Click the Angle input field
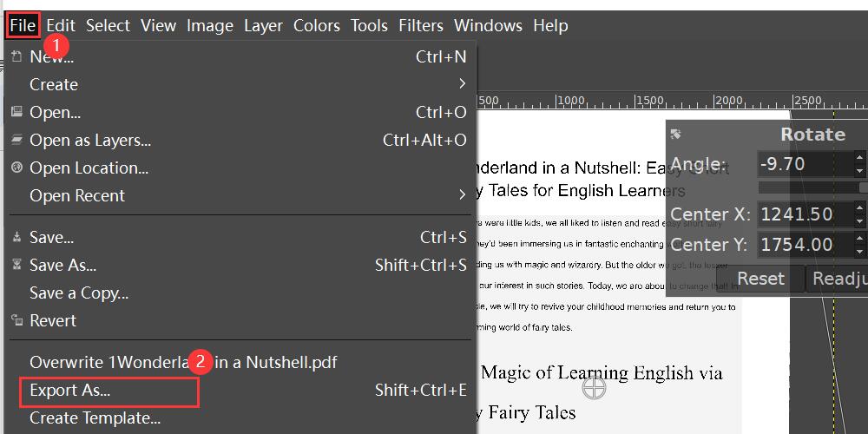 (805, 164)
